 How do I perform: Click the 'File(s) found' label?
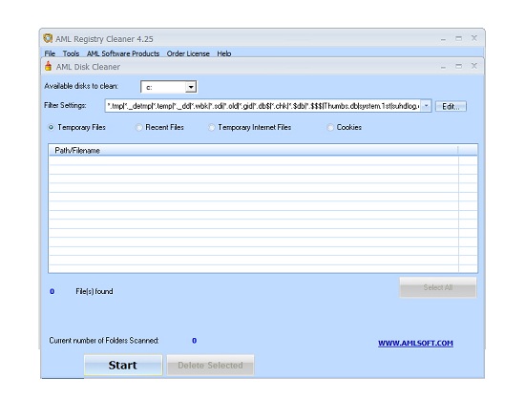click(x=94, y=291)
